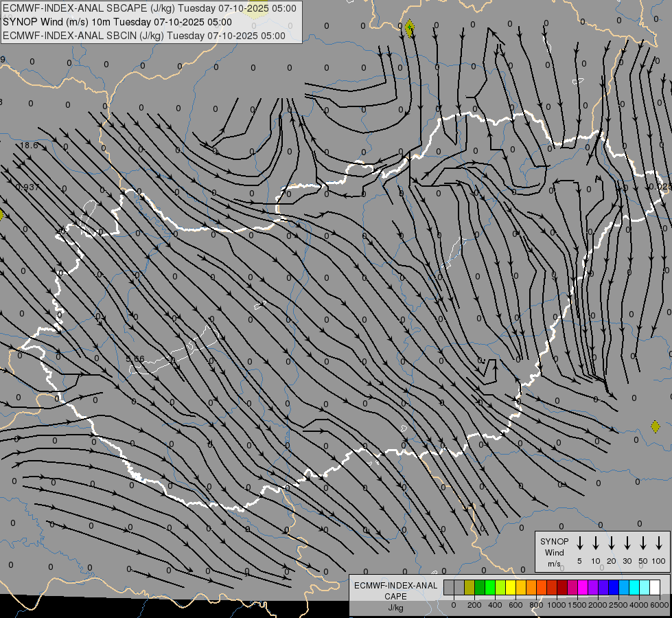Pick the yellow swatch in CAPE legend
Viewport: 672px width, 618px height.
point(511,588)
